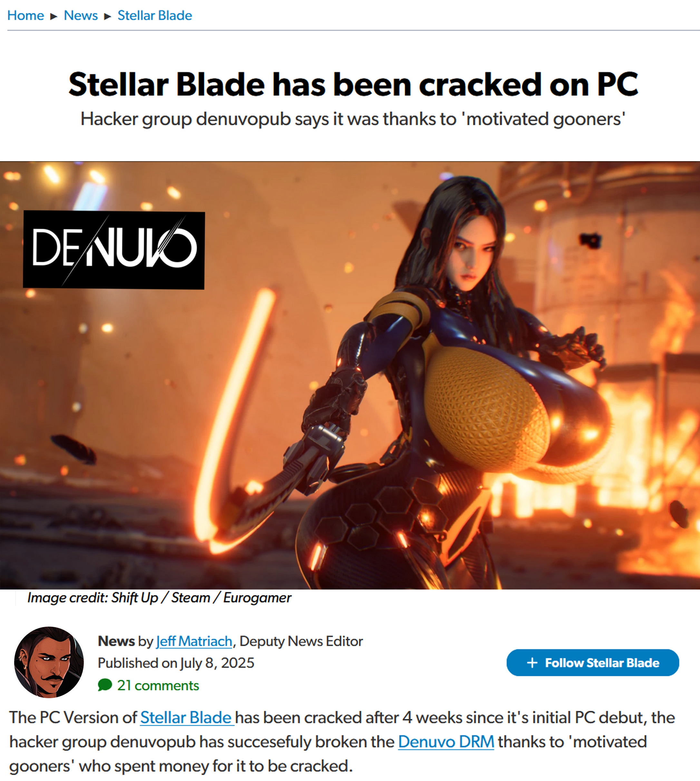Click the green comment bubble icon
Screen dimensions: 700x781
(105, 685)
